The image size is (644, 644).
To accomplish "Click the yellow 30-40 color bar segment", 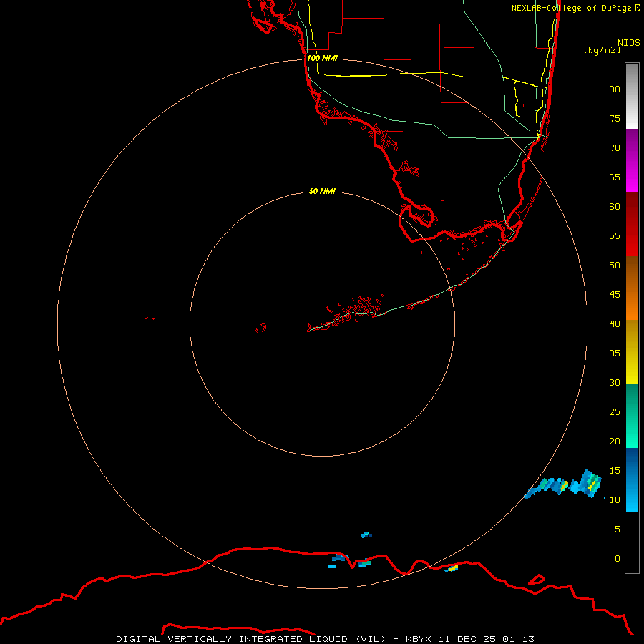I will click(632, 352).
